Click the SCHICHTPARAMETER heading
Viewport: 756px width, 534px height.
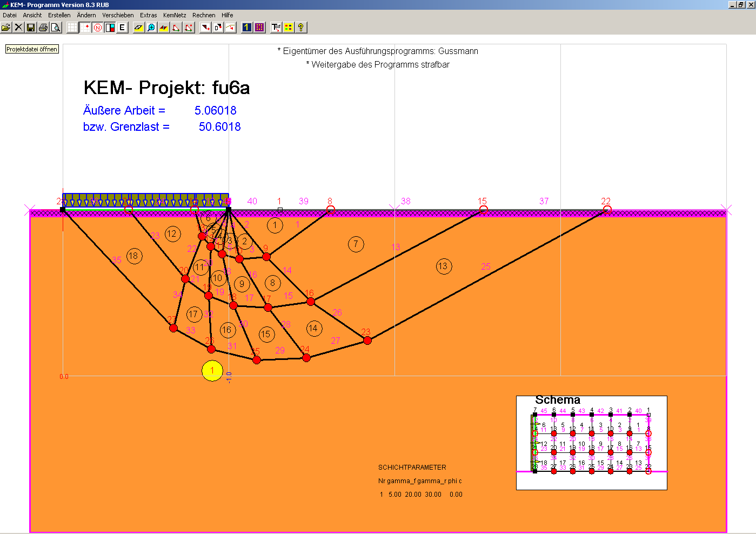click(x=412, y=468)
